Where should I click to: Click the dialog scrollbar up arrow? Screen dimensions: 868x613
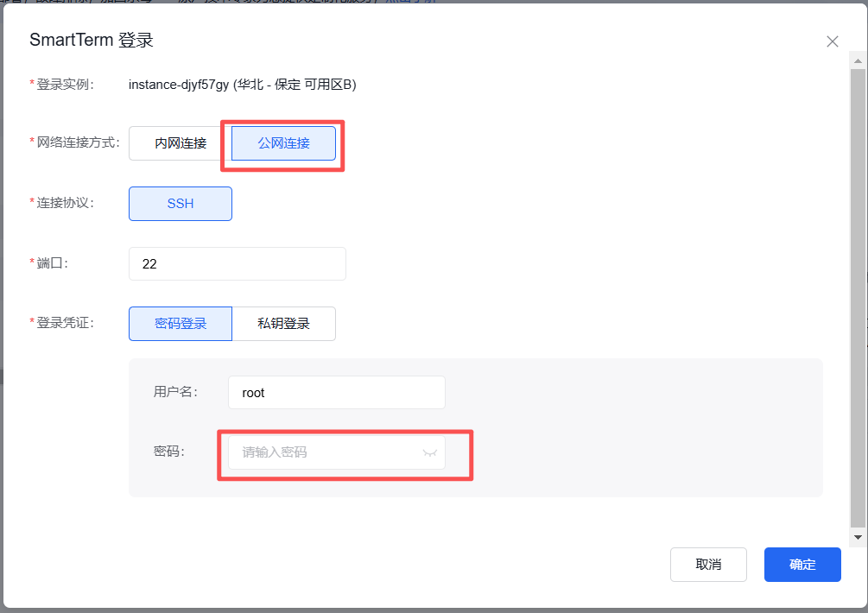point(858,60)
